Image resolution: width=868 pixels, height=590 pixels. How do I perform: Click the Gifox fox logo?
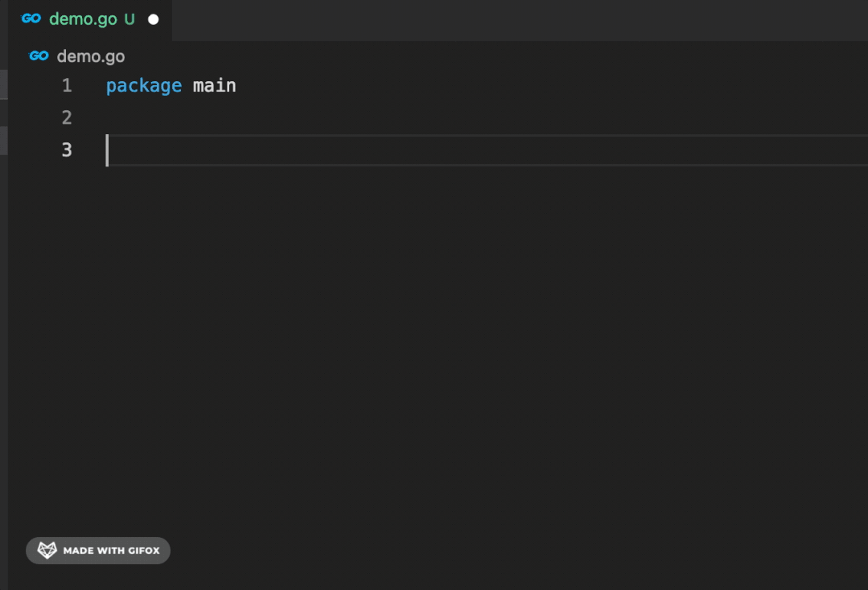point(47,551)
